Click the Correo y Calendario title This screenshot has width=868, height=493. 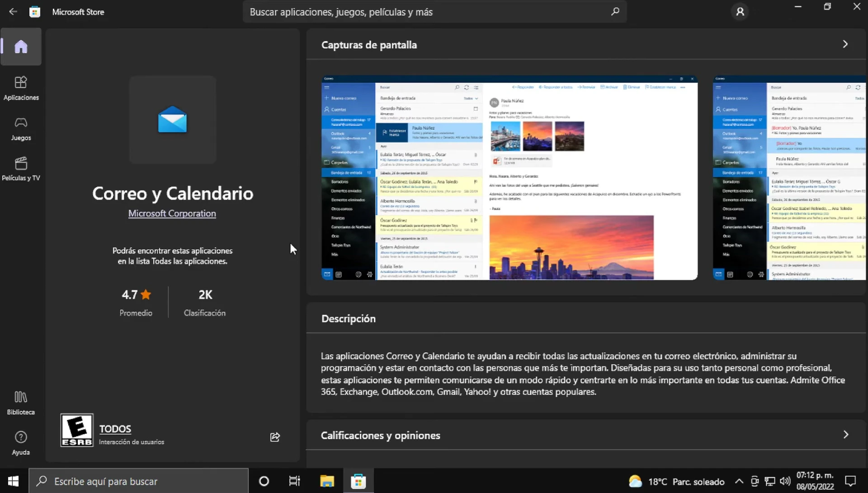click(173, 194)
